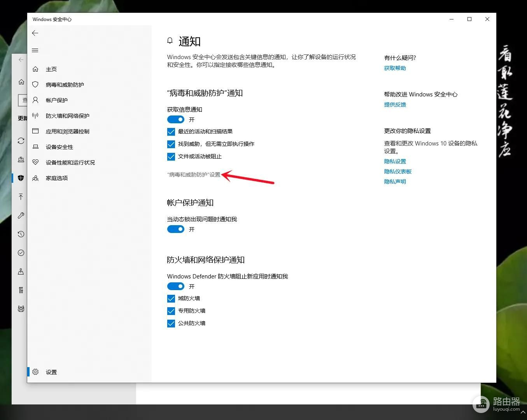Open the 隐私设置 link
Viewport: 527px width, 420px height.
(x=395, y=161)
